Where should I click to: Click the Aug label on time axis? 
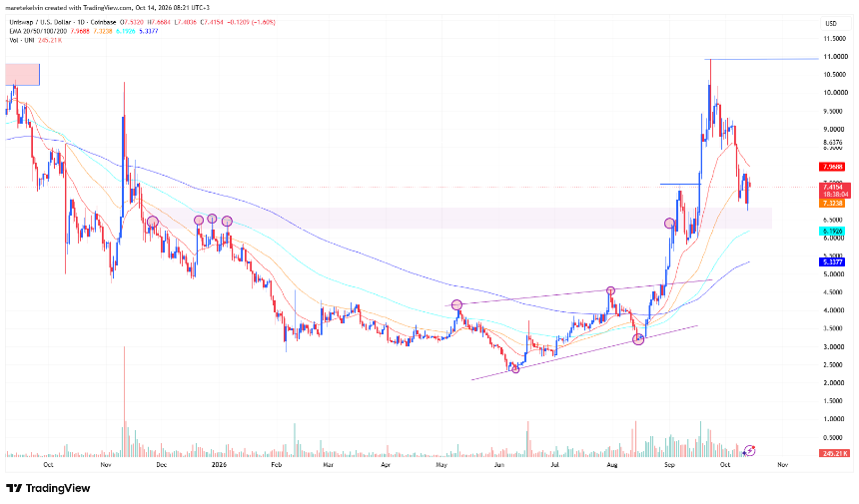[x=612, y=465]
